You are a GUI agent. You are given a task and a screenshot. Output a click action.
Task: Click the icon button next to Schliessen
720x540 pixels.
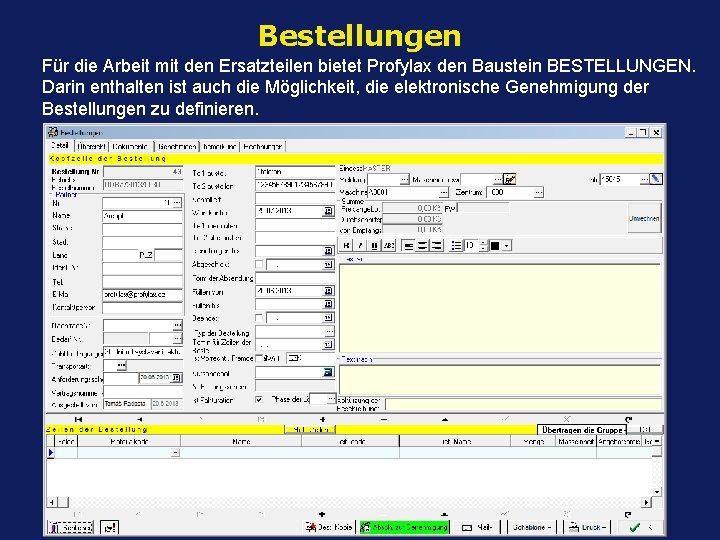[x=109, y=527]
